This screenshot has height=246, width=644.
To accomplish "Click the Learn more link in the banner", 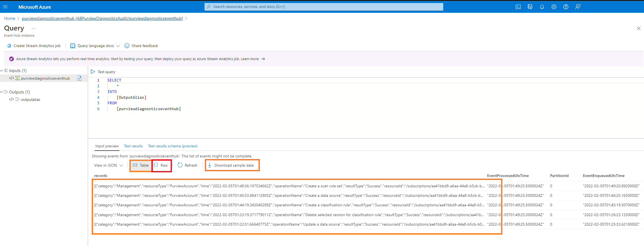I will (x=250, y=59).
